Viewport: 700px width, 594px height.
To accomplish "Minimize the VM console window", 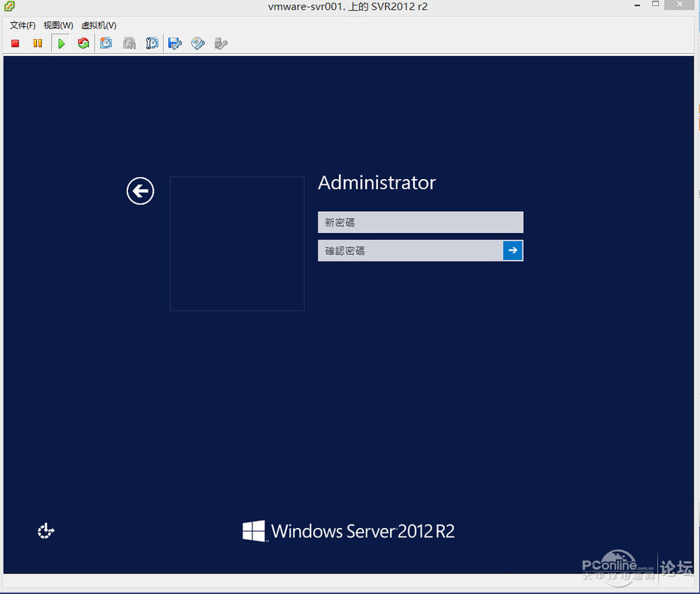I will click(x=637, y=5).
